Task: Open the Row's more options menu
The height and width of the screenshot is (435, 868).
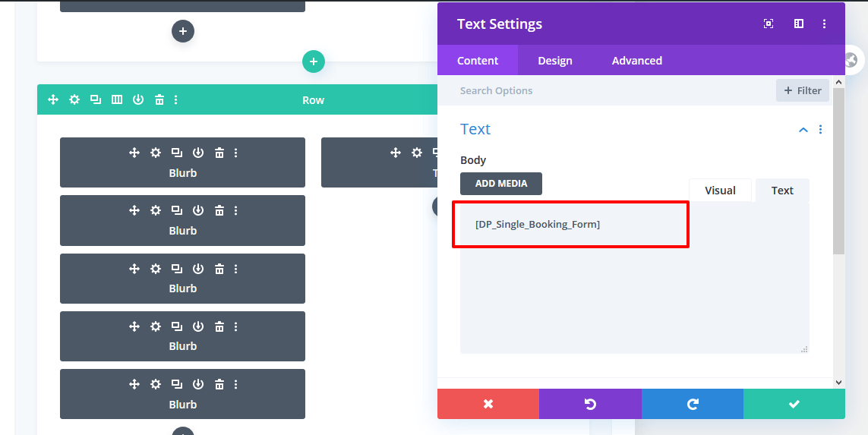Action: [x=176, y=99]
